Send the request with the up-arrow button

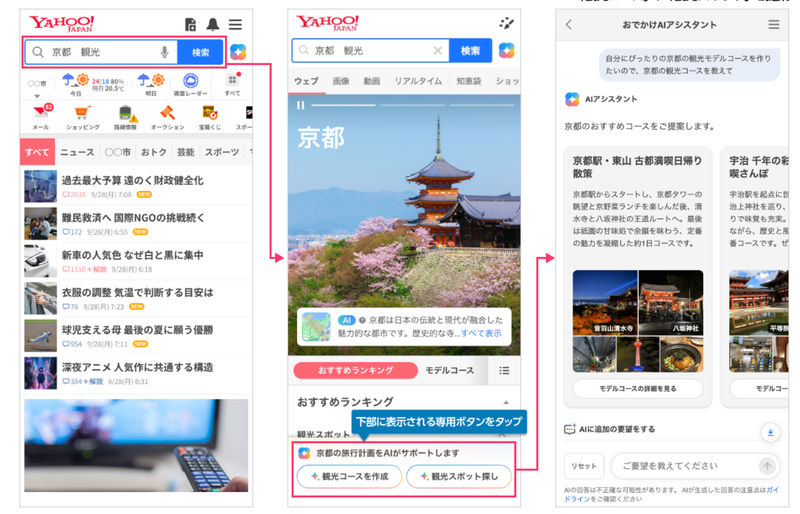(767, 466)
